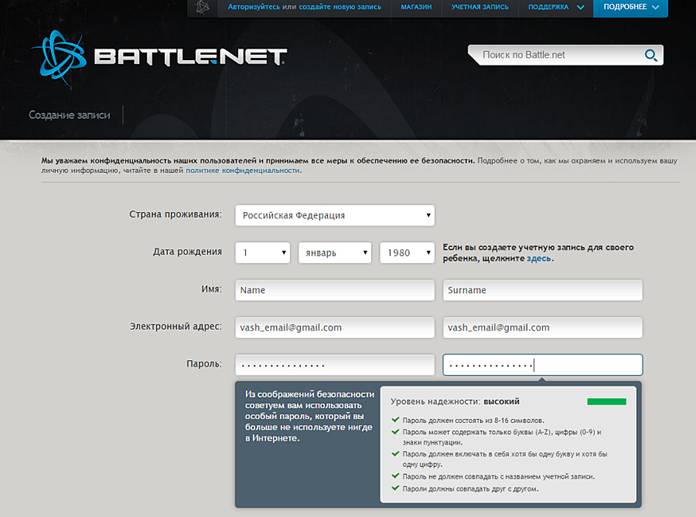Click the first email address field
The image size is (696, 517).
[335, 328]
